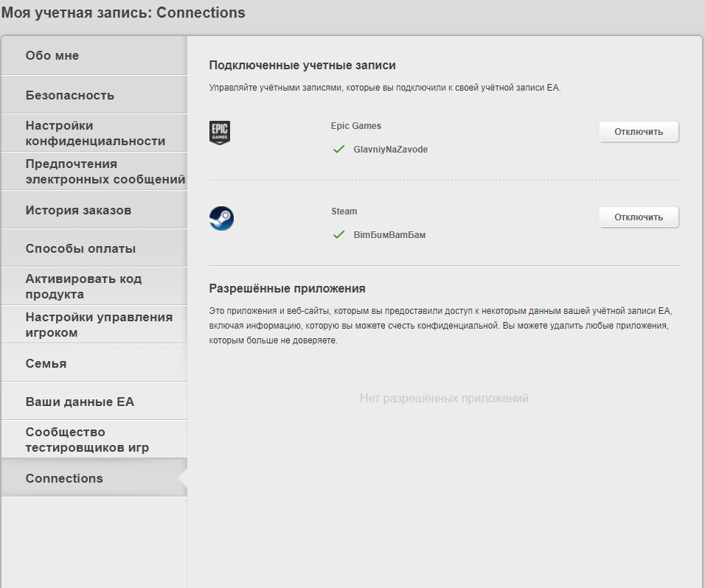Go to the Безопасность tab
705x588 pixels.
coord(94,95)
